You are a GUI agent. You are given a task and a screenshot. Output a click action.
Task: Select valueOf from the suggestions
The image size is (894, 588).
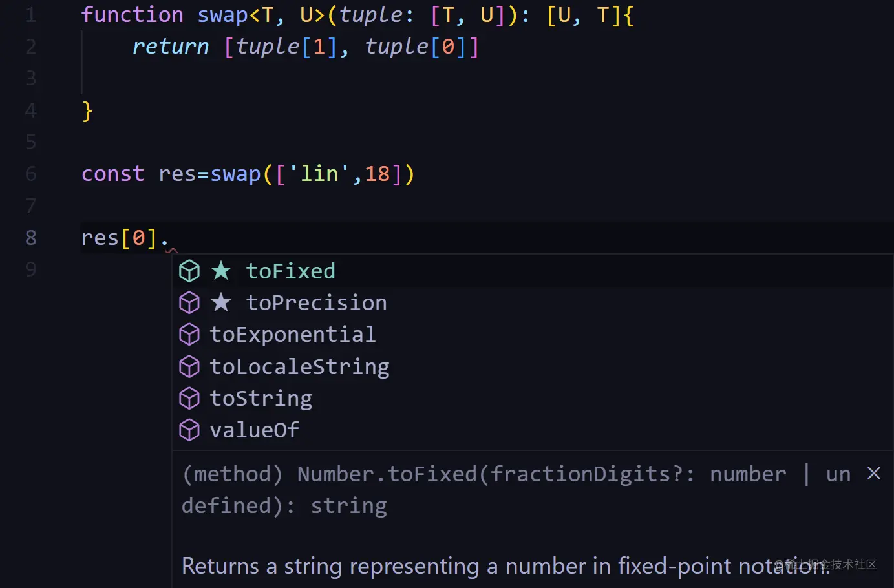click(x=255, y=430)
